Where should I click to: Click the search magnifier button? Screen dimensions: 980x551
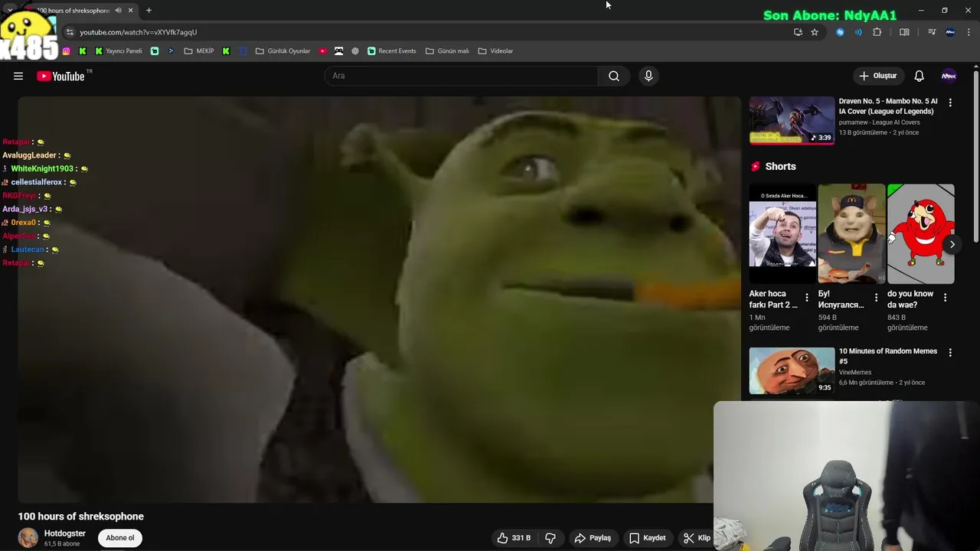(x=614, y=76)
